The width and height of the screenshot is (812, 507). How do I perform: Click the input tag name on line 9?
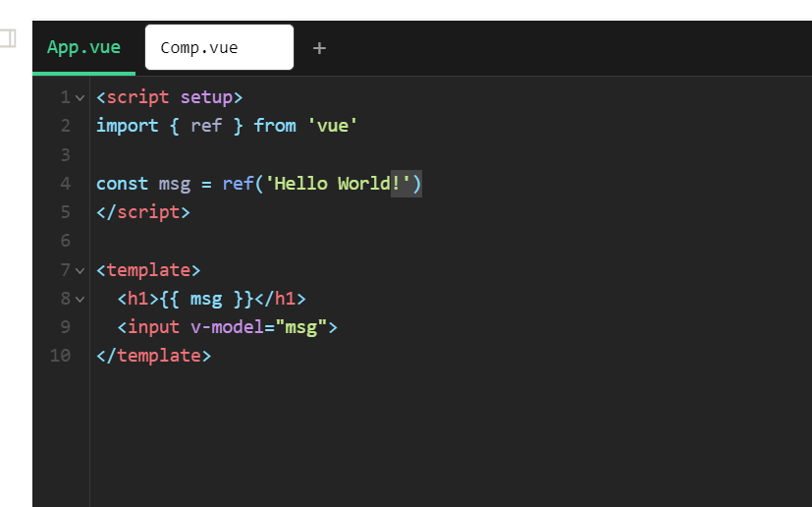coord(153,327)
